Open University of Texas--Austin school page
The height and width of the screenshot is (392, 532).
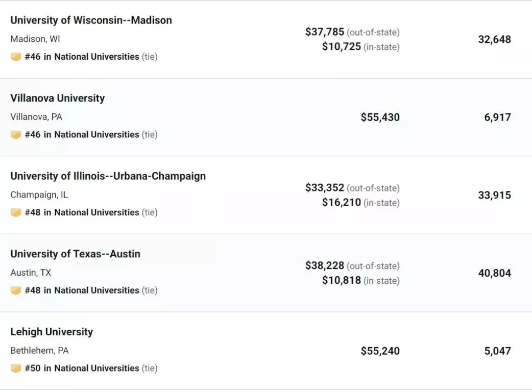[x=76, y=254]
